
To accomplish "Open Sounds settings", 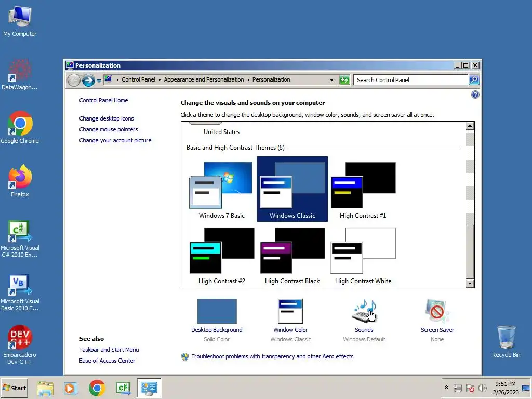I will (x=364, y=320).
